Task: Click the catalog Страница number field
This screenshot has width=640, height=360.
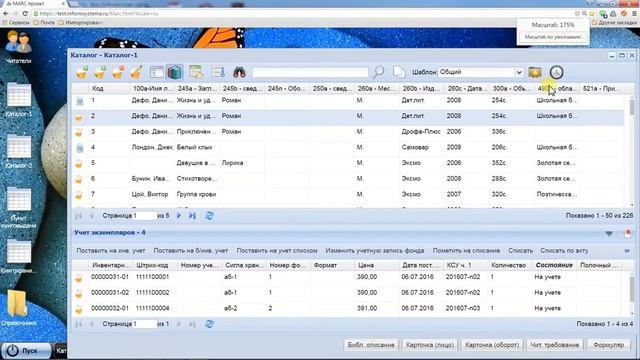Action: click(x=144, y=216)
